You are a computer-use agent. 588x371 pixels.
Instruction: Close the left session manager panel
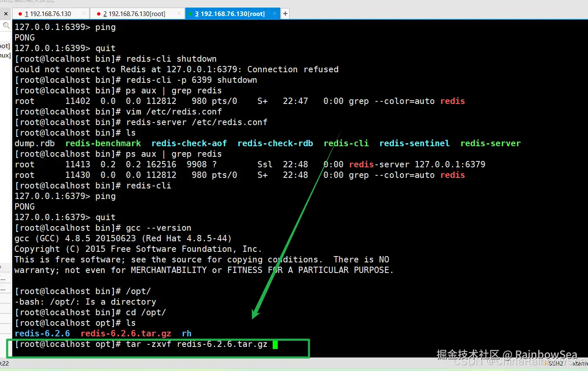(x=6, y=14)
